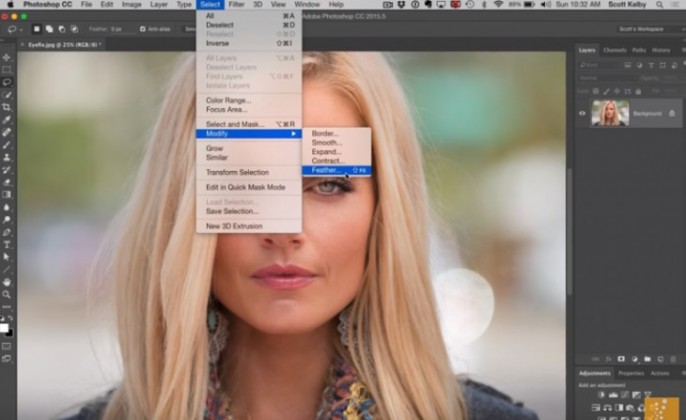
Task: Click the Background layer thumbnail
Action: click(609, 113)
